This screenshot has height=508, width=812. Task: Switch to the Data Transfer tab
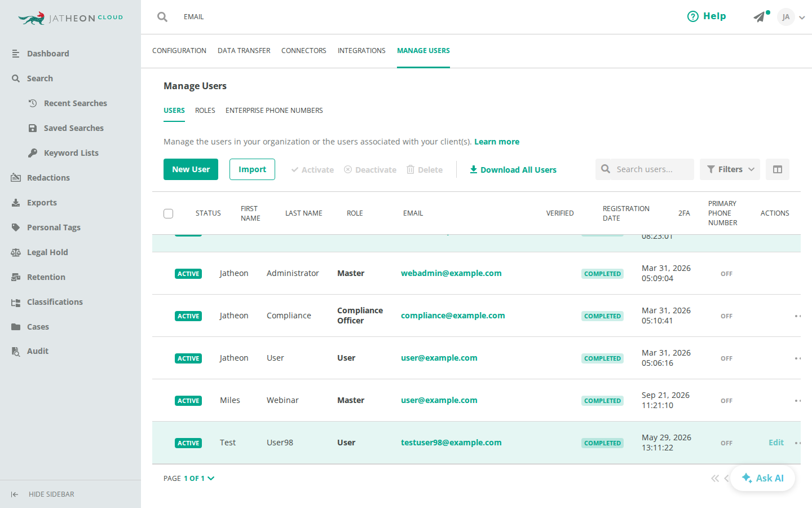click(x=244, y=51)
